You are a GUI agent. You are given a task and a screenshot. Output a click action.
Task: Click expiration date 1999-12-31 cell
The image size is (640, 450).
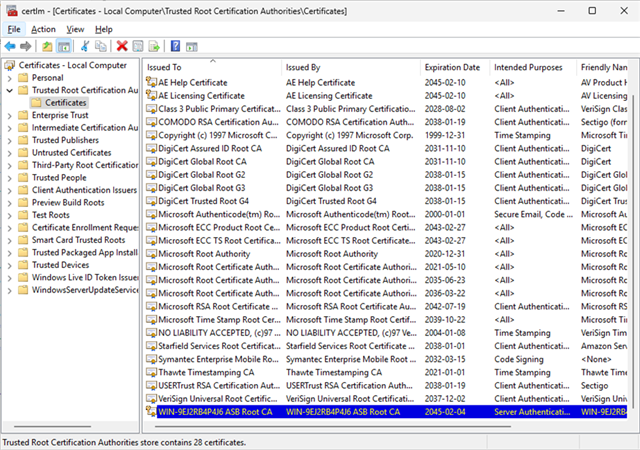(x=445, y=135)
